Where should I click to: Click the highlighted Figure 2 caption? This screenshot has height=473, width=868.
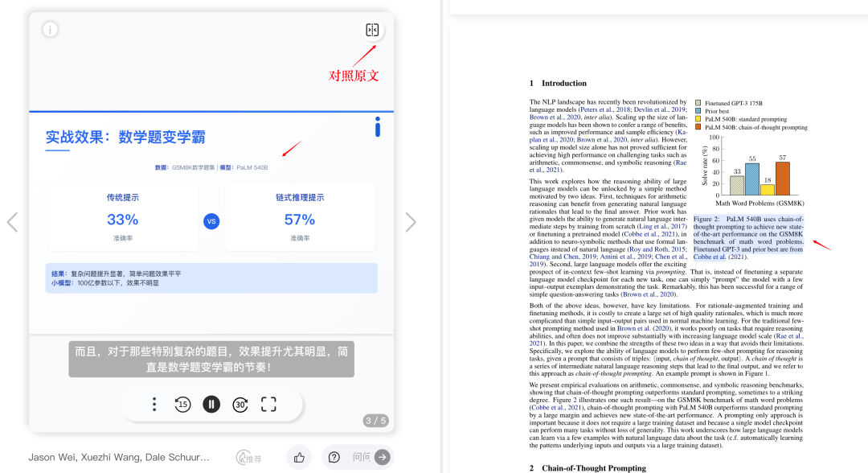pyautogui.click(x=748, y=237)
